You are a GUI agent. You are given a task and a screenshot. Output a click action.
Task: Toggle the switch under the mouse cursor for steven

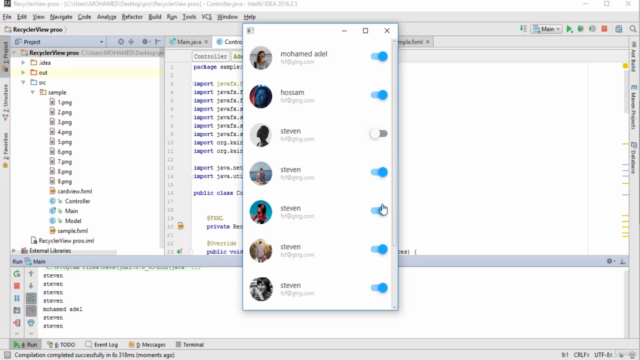click(379, 211)
